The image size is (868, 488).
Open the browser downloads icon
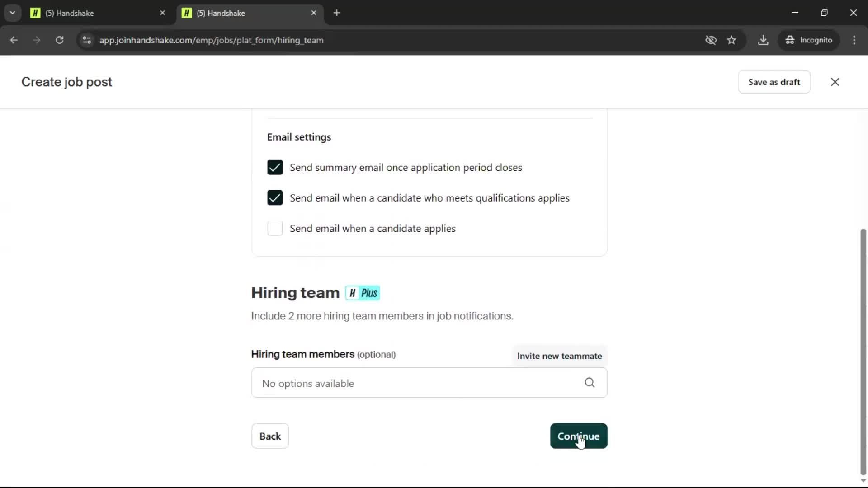(763, 40)
